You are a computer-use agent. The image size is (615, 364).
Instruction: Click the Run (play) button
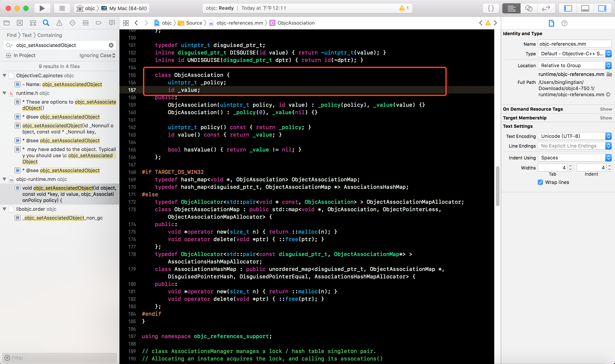click(42, 8)
